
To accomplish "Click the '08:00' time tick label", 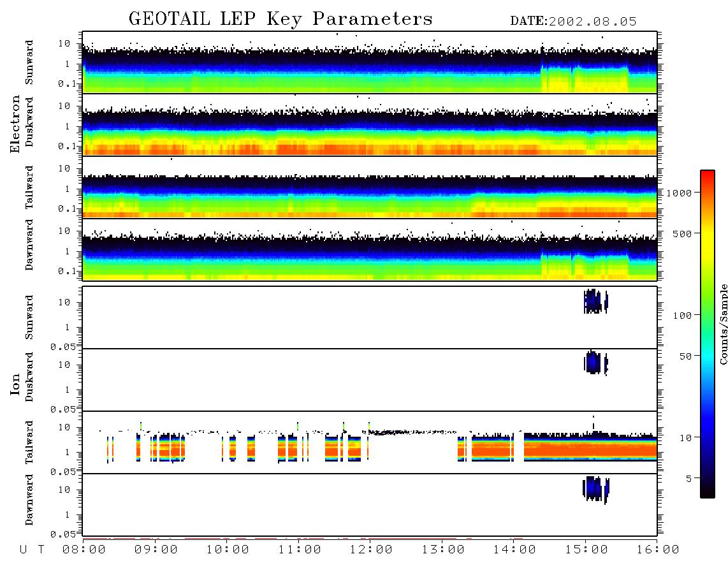I will pos(84,550).
